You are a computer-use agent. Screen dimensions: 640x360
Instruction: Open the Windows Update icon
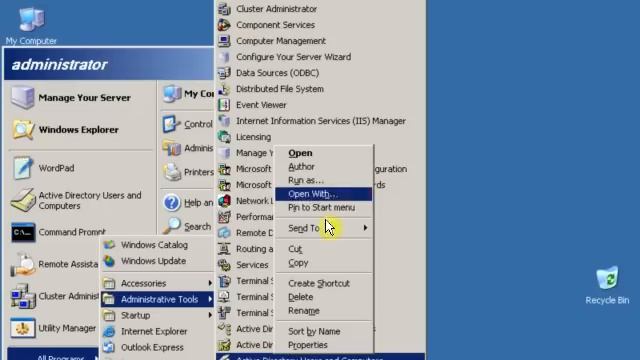[x=109, y=261]
